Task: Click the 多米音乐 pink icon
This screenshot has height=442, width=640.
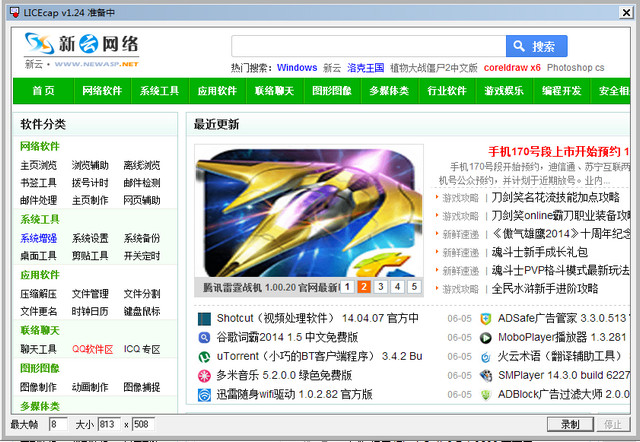Action: (204, 375)
